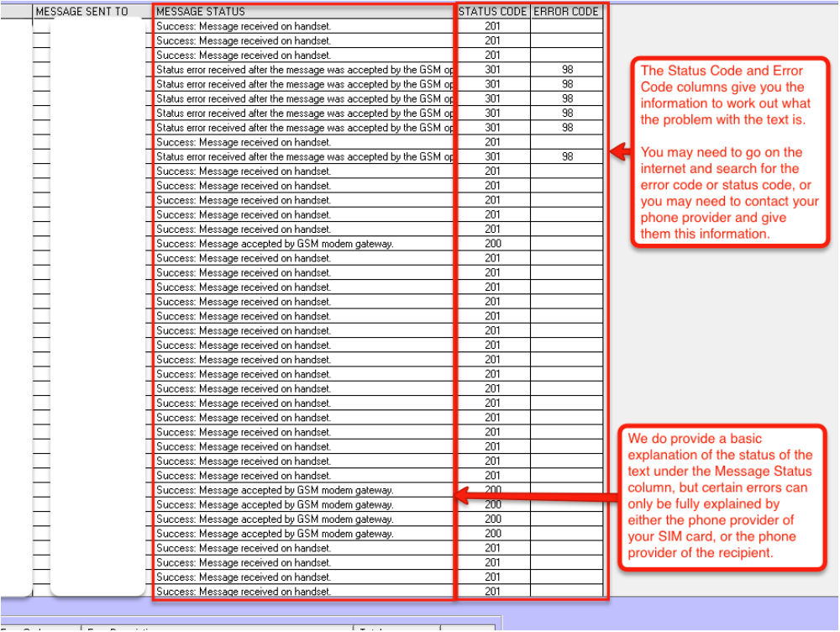Click the last 200 status code cell

tap(492, 534)
